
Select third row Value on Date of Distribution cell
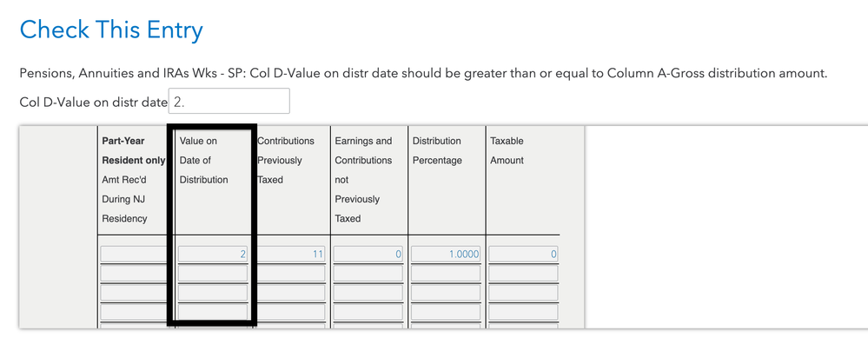[x=213, y=293]
